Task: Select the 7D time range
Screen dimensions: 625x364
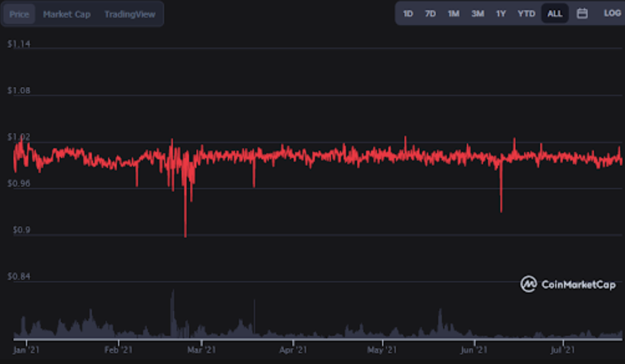Action: [430, 13]
